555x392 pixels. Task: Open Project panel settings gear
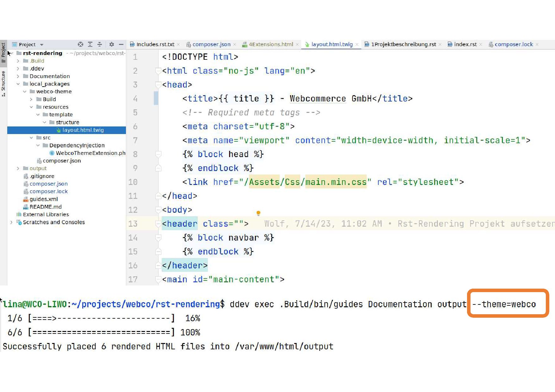(x=111, y=45)
